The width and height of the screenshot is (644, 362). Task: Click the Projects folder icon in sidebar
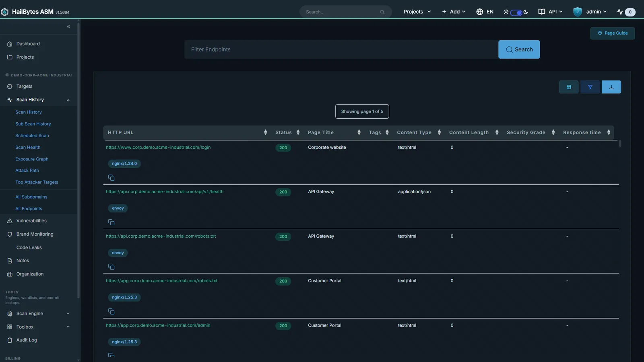coord(10,57)
